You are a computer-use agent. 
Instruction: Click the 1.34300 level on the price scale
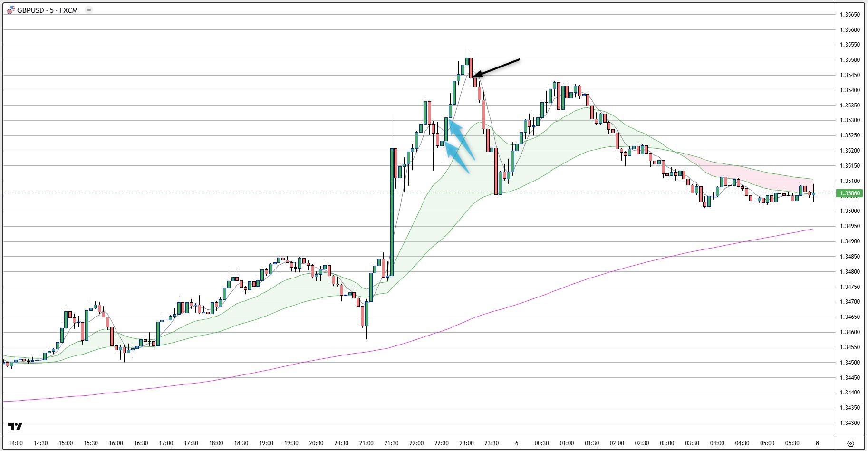[x=849, y=423]
